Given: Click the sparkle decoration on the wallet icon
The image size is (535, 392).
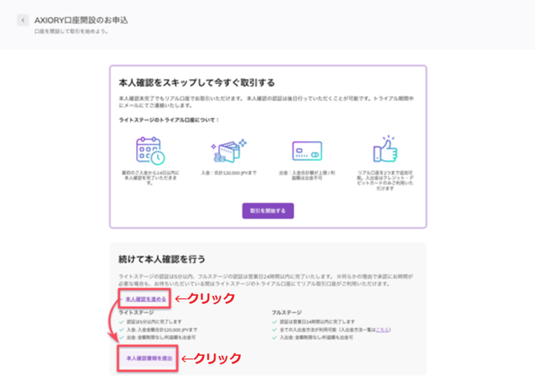Looking at the screenshot, I should click(x=243, y=142).
